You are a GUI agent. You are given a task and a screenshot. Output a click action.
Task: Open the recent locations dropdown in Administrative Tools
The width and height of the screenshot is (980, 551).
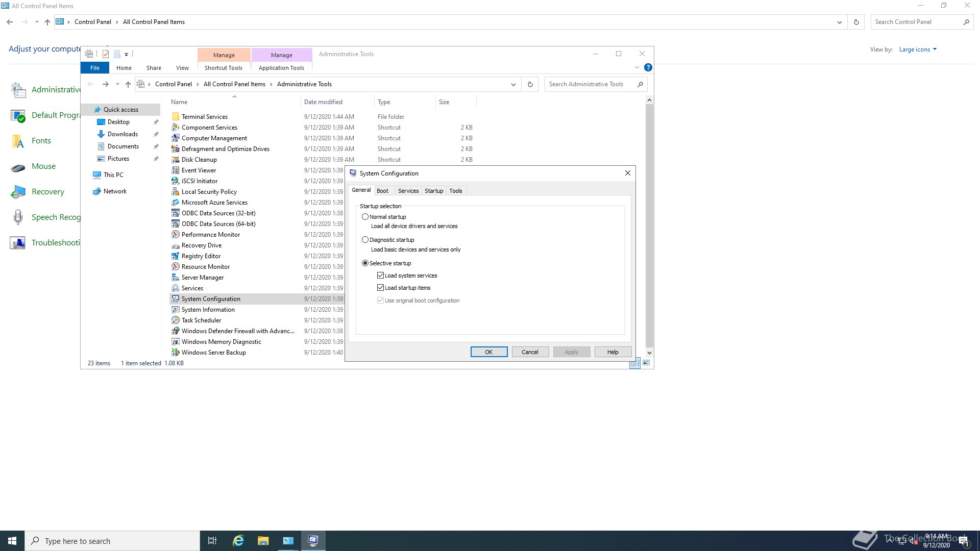point(117,84)
